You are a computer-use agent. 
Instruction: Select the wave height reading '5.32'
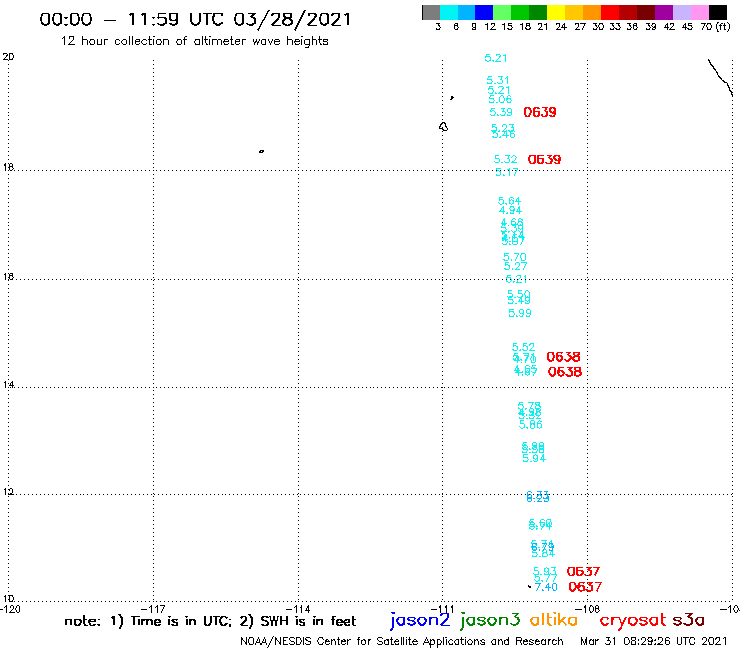(x=505, y=160)
